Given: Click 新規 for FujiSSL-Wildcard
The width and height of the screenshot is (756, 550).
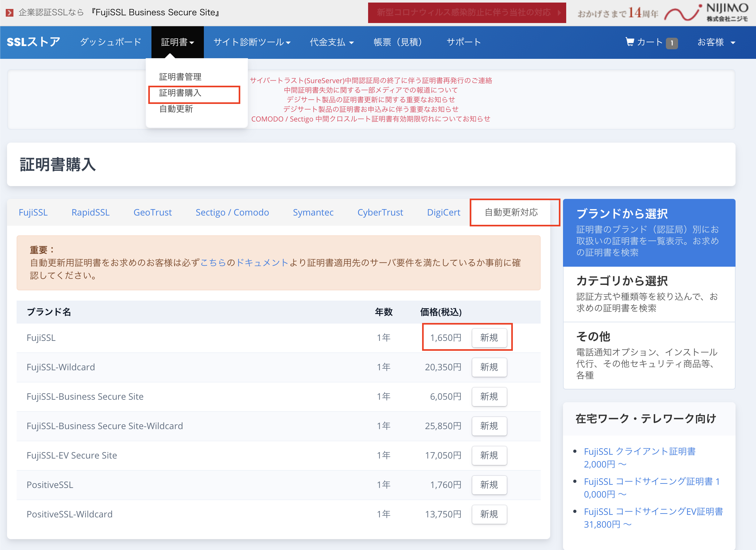Looking at the screenshot, I should click(x=489, y=367).
